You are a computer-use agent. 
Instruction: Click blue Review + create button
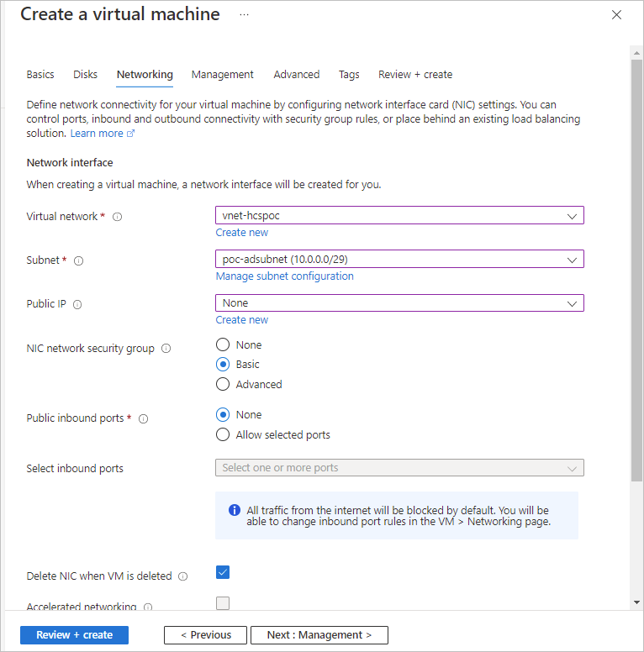coord(75,635)
